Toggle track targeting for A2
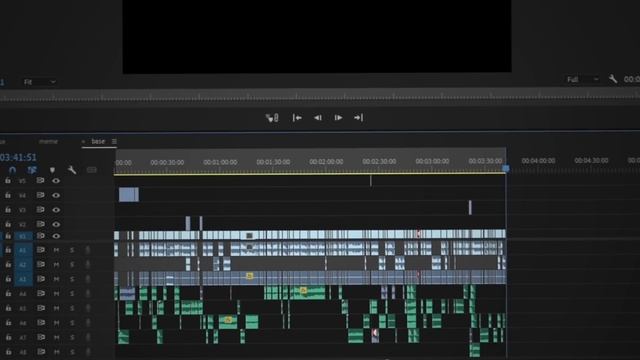 23,264
